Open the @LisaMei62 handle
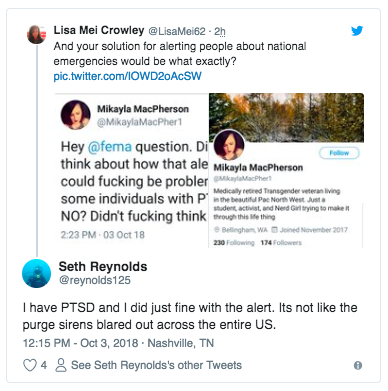This screenshot has width=388, height=391. (177, 31)
